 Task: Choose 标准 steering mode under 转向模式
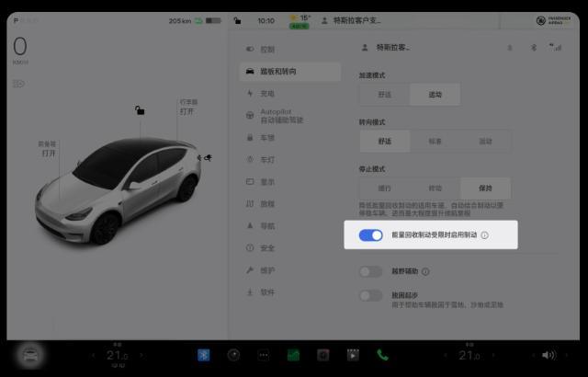tap(435, 142)
